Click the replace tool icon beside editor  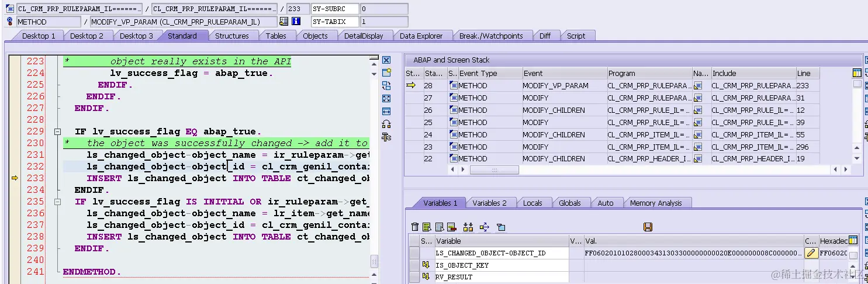pos(386,85)
